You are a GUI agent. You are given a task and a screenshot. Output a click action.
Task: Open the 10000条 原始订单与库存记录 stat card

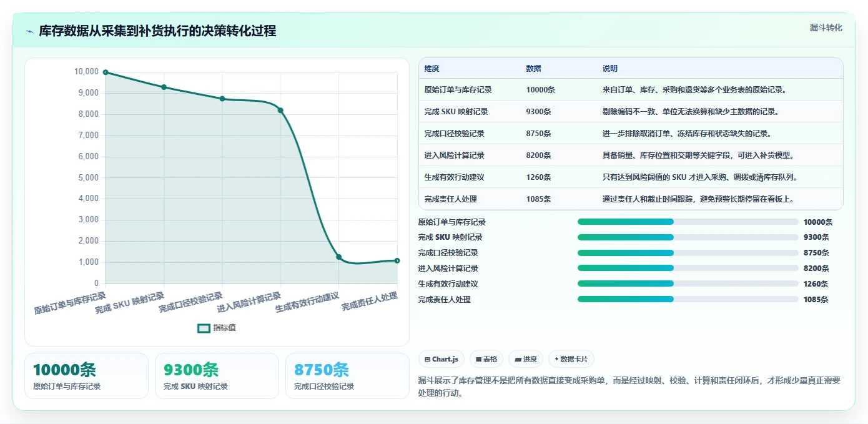coord(86,376)
